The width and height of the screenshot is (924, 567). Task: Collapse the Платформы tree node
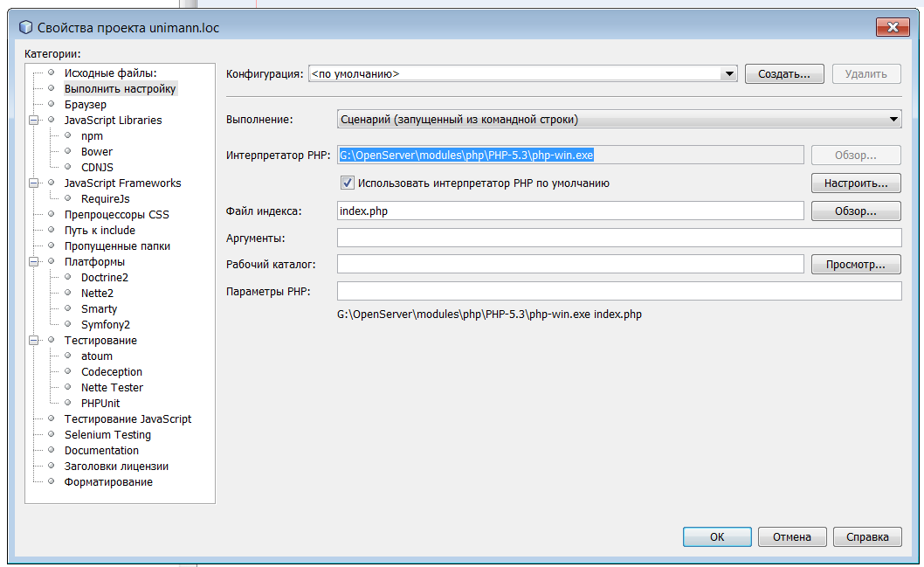[x=34, y=262]
